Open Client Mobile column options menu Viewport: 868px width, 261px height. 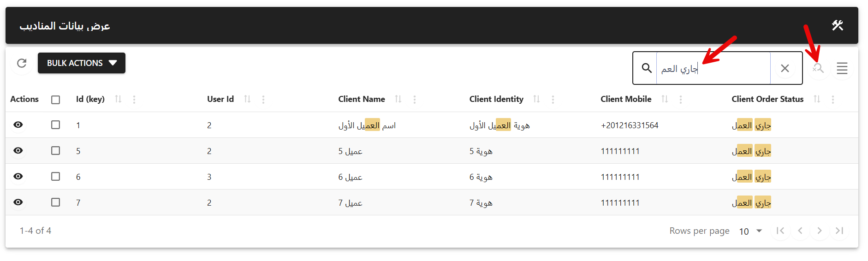pyautogui.click(x=680, y=99)
